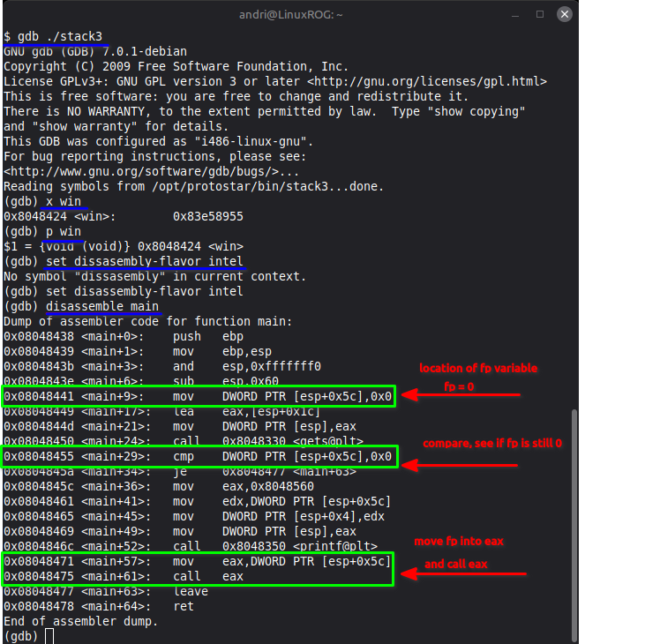Click the 'disassemble main' command
645x644 pixels.
click(102, 306)
